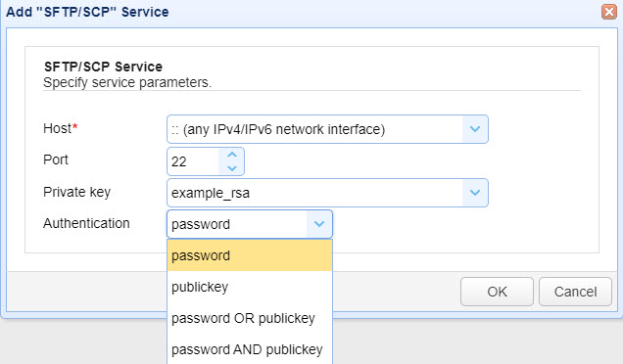Cancel adding the SFTP/SCP service
This screenshot has width=623, height=364.
[575, 292]
